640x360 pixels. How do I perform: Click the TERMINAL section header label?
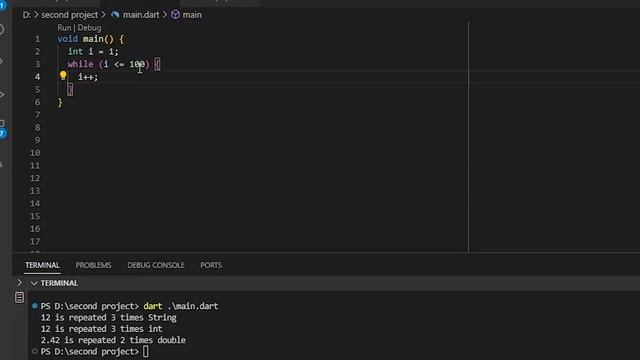click(x=59, y=283)
